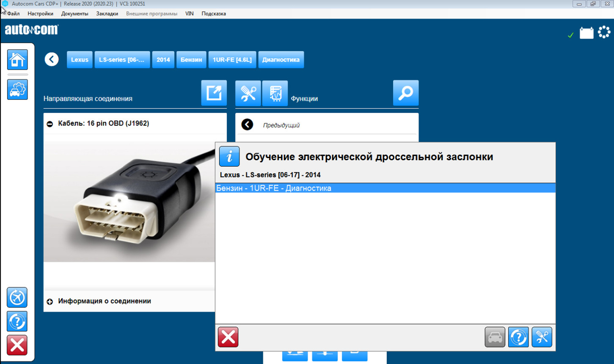Screen dimensions: 614x364
Task: Select Бензин - 1UR-FE - Диагностика row
Action: click(385, 188)
